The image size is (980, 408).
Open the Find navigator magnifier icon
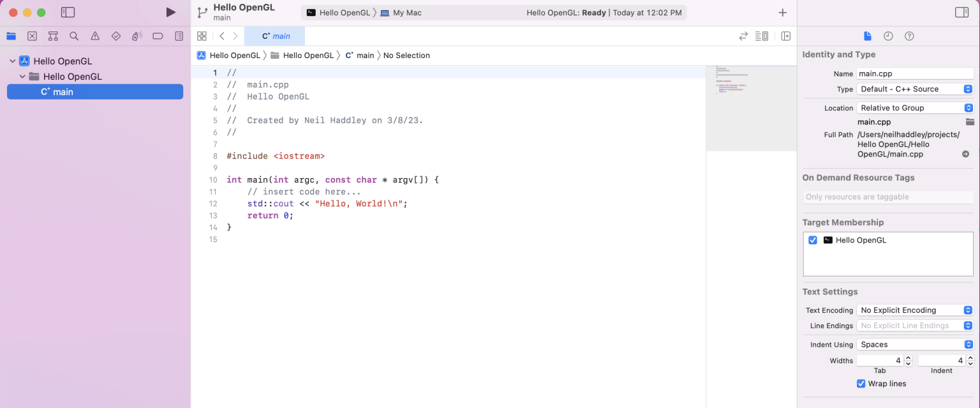click(74, 36)
